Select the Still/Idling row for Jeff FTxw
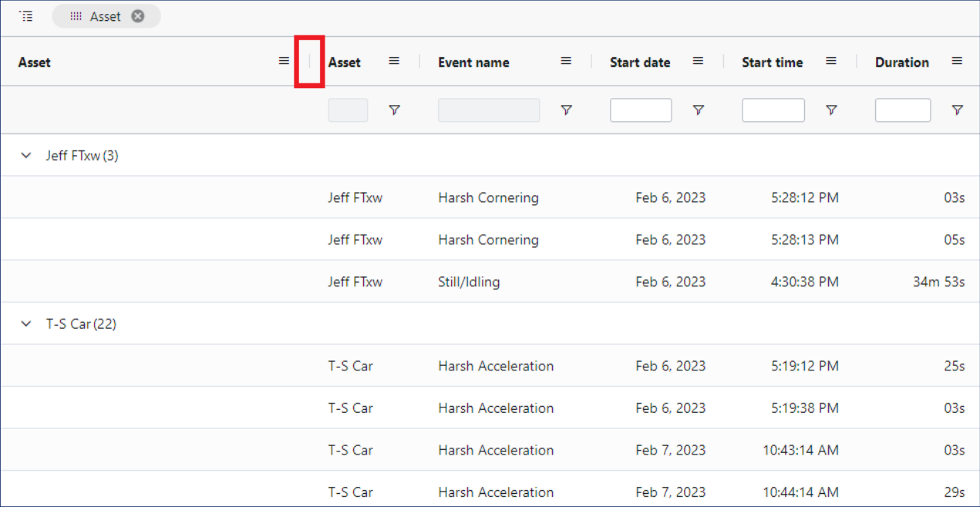The width and height of the screenshot is (980, 507). click(x=469, y=282)
